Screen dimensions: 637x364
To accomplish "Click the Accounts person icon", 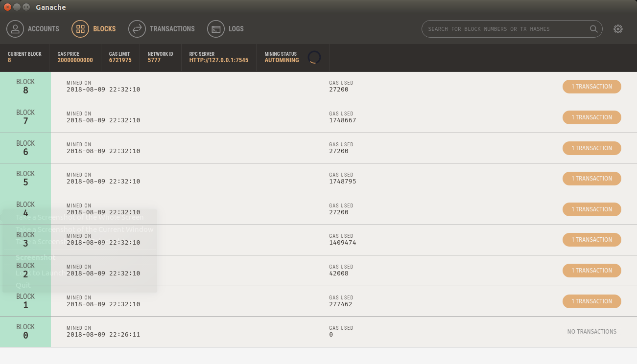I will [x=15, y=29].
